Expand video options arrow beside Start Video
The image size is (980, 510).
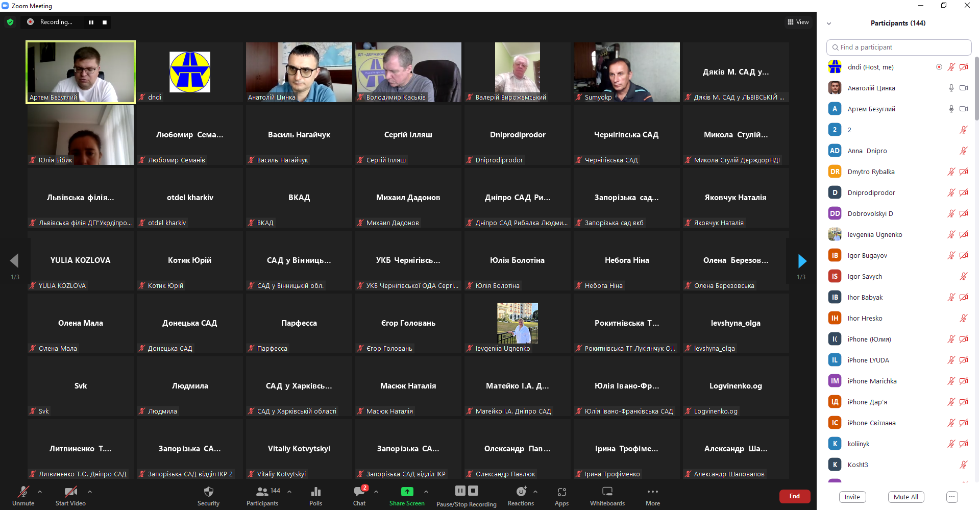[90, 492]
